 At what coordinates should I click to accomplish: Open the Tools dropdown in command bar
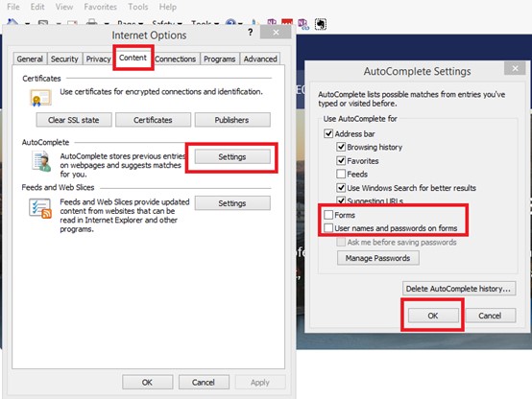205,23
